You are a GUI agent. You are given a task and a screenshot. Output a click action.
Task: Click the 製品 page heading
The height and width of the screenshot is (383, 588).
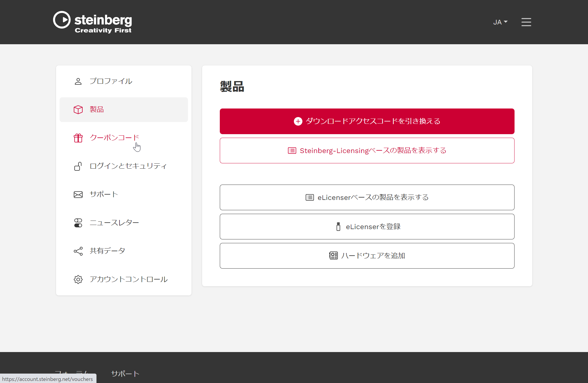coord(232,87)
